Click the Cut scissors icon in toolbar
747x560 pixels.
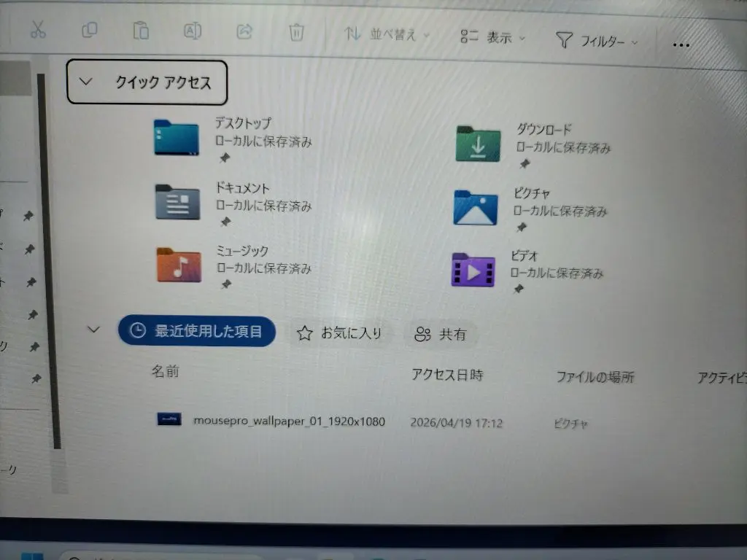38,30
